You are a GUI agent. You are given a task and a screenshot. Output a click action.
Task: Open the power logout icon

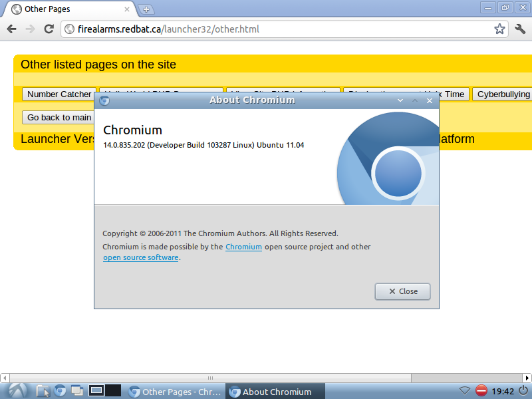pos(523,391)
